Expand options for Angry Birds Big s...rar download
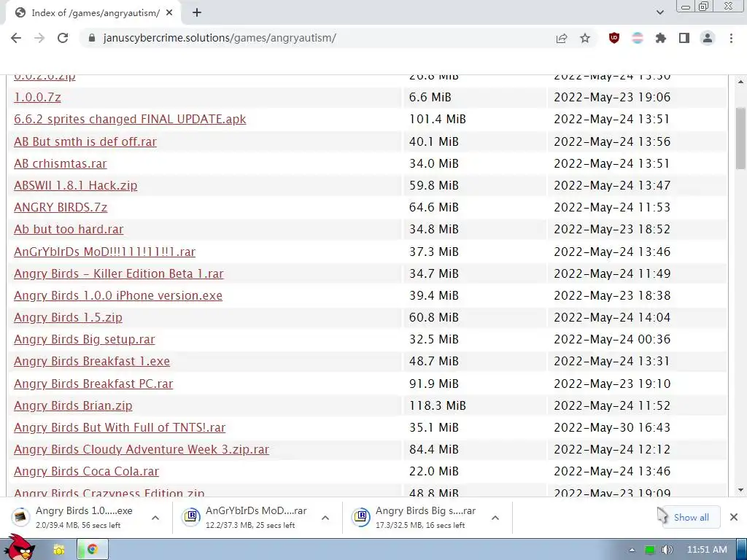This screenshot has width=747, height=560. 495,518
